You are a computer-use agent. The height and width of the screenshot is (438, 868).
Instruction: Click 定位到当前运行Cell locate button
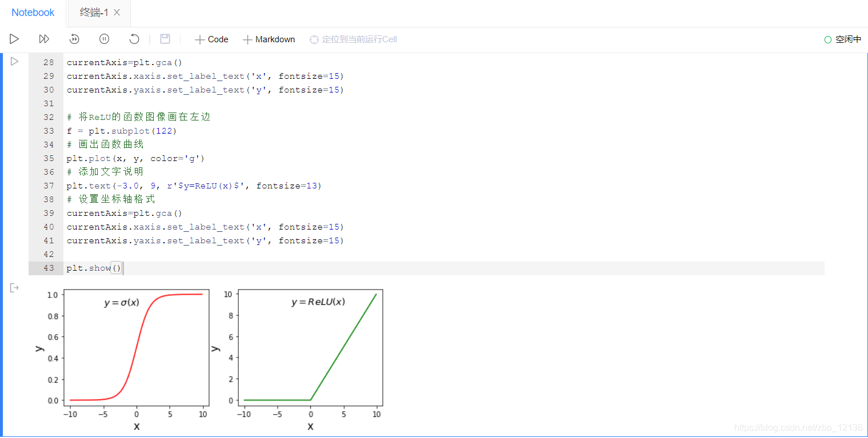tap(353, 39)
